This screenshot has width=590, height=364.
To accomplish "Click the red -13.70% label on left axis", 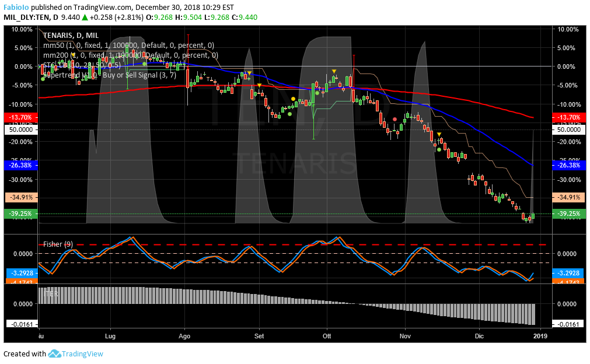I will click(20, 117).
